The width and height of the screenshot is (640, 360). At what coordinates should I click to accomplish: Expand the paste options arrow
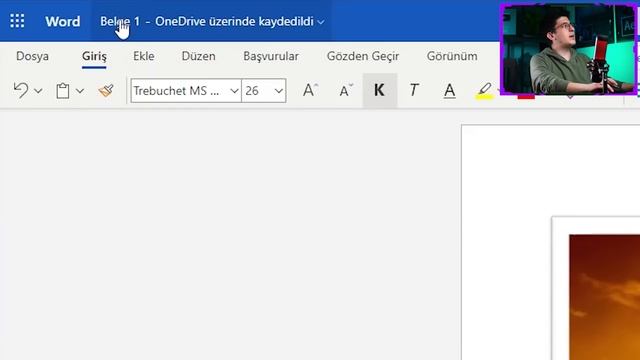[x=80, y=91]
